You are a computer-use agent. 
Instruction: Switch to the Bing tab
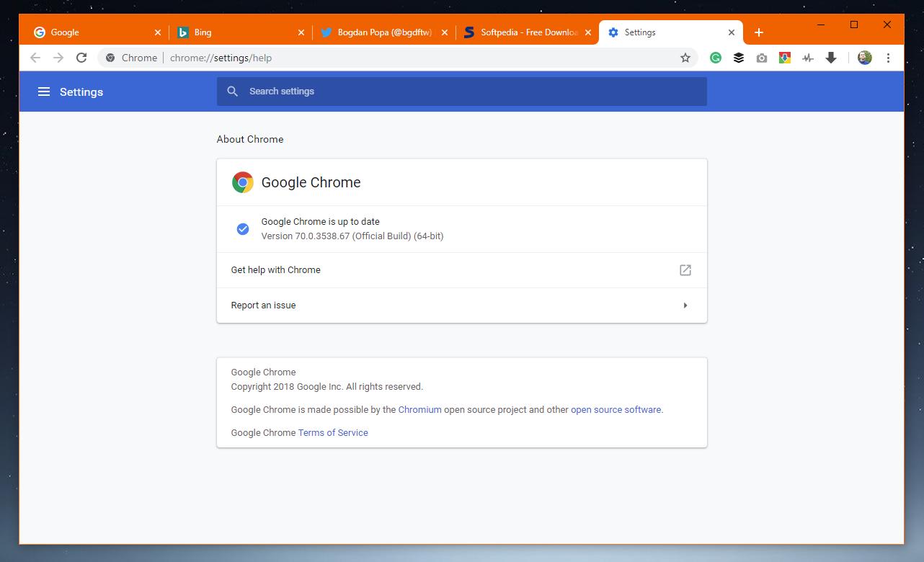click(241, 32)
